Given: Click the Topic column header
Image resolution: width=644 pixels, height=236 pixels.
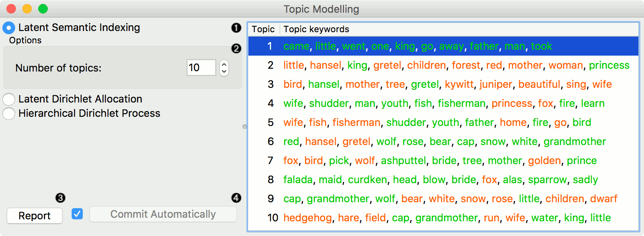Looking at the screenshot, I should pyautogui.click(x=263, y=29).
